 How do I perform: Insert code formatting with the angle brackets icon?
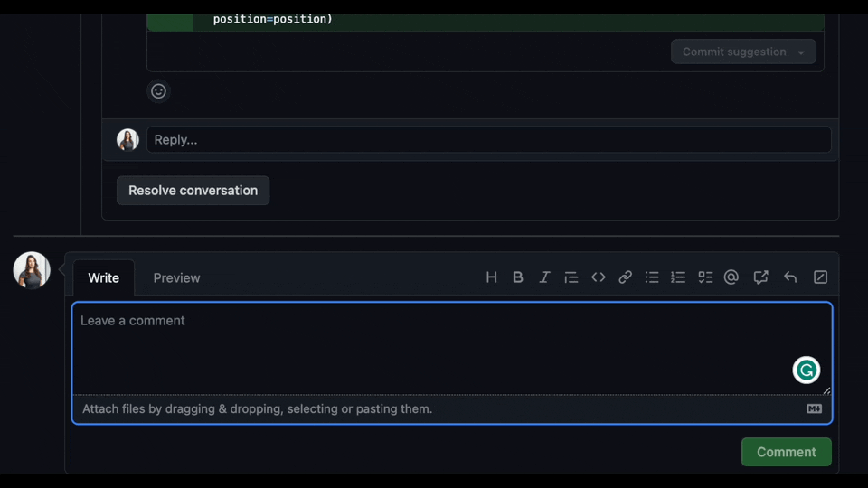pos(599,277)
